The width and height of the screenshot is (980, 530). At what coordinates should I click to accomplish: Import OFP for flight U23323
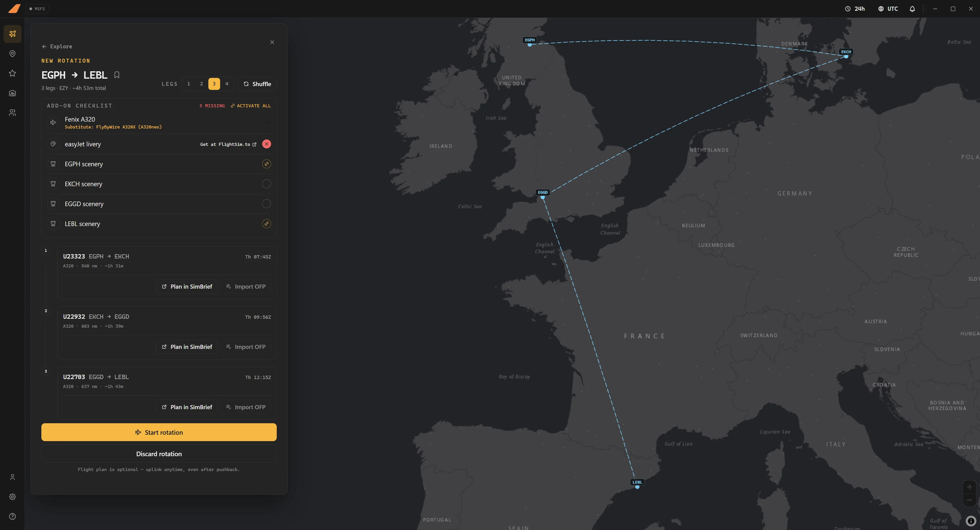[x=246, y=287]
